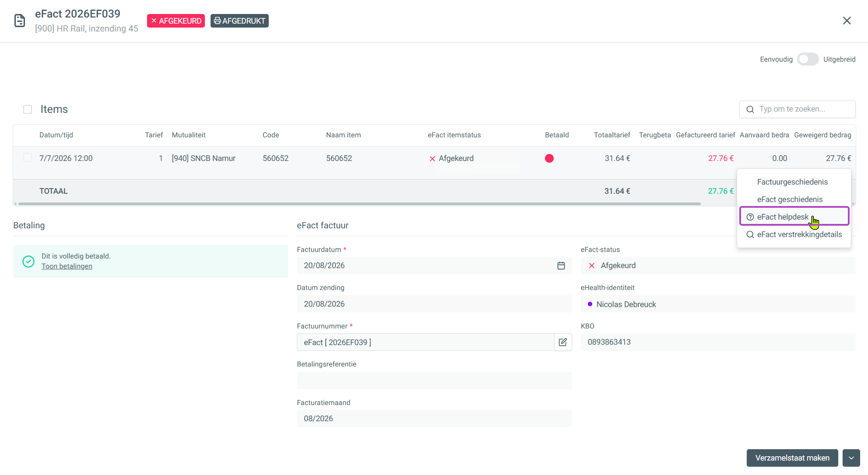This screenshot has height=475, width=868.
Task: Click the red Betaald status dot
Action: pyautogui.click(x=549, y=158)
